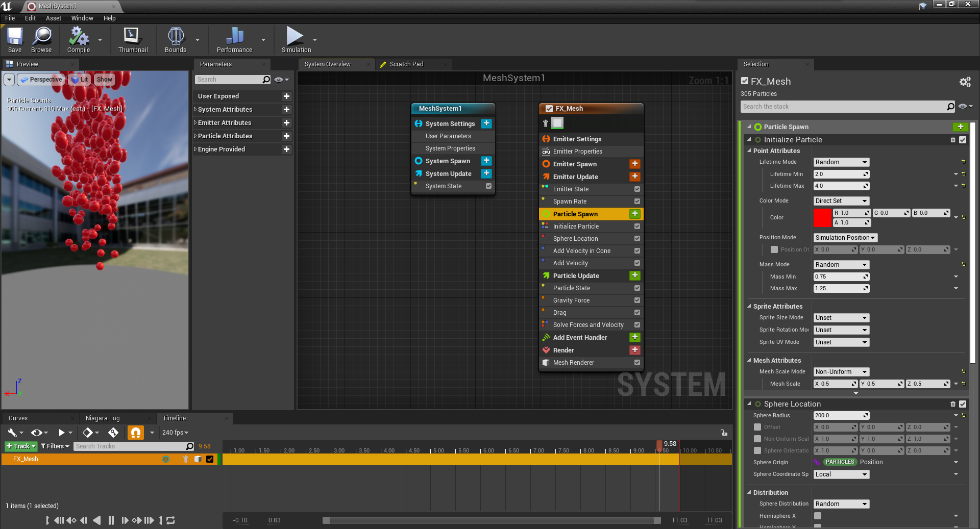
Task: Jump to timeline start
Action: 47,520
